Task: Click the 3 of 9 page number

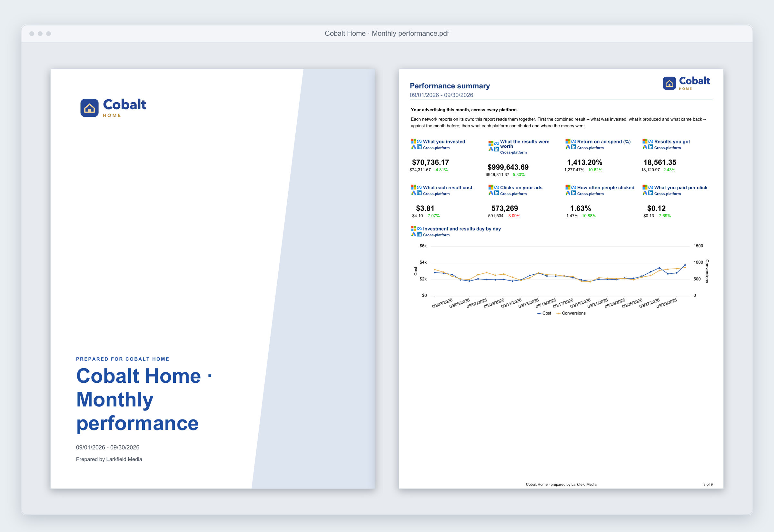Action: pos(708,485)
